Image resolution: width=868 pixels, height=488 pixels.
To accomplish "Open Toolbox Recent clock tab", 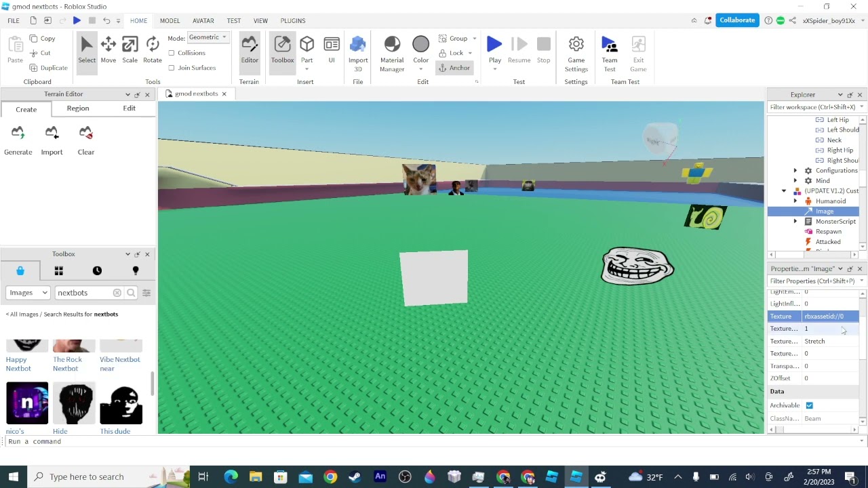I will (x=97, y=271).
